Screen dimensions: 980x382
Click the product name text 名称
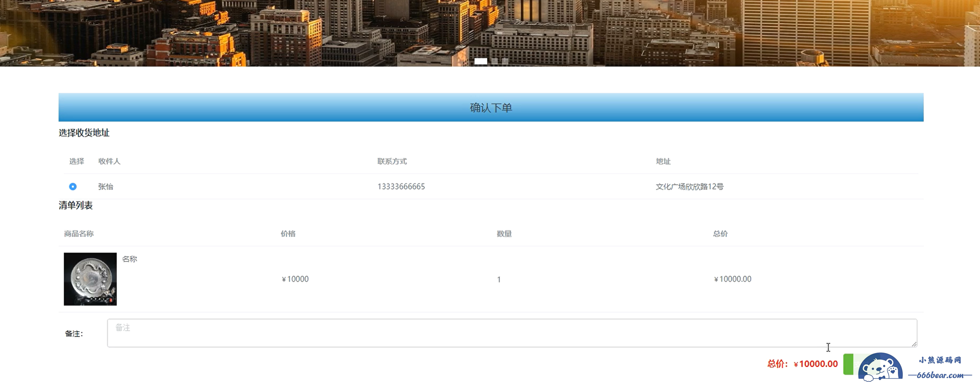(x=129, y=259)
